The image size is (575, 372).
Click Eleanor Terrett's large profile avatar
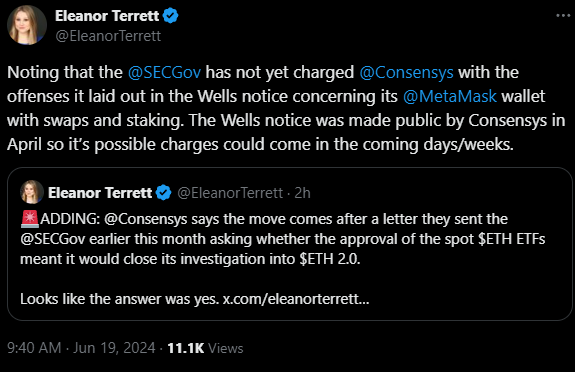point(27,25)
